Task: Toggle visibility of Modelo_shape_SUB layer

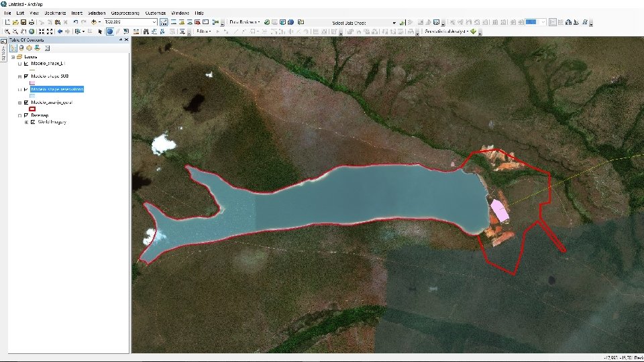Action: coord(26,76)
